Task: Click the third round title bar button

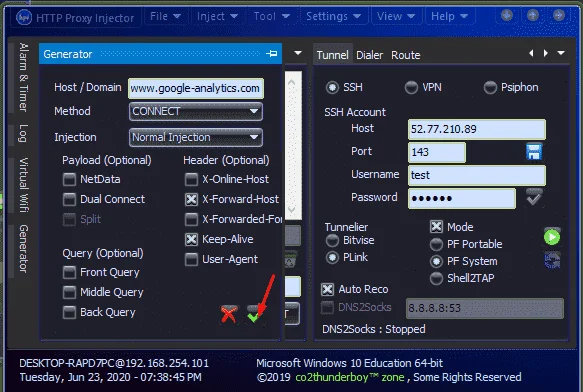Action: point(558,15)
